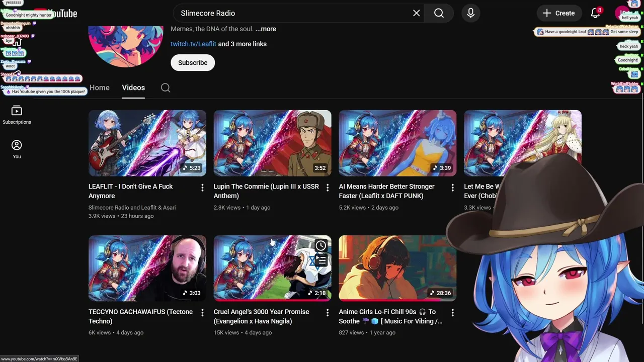Click '15K views • 4 days ago' text
The height and width of the screenshot is (362, 644).
tap(243, 332)
